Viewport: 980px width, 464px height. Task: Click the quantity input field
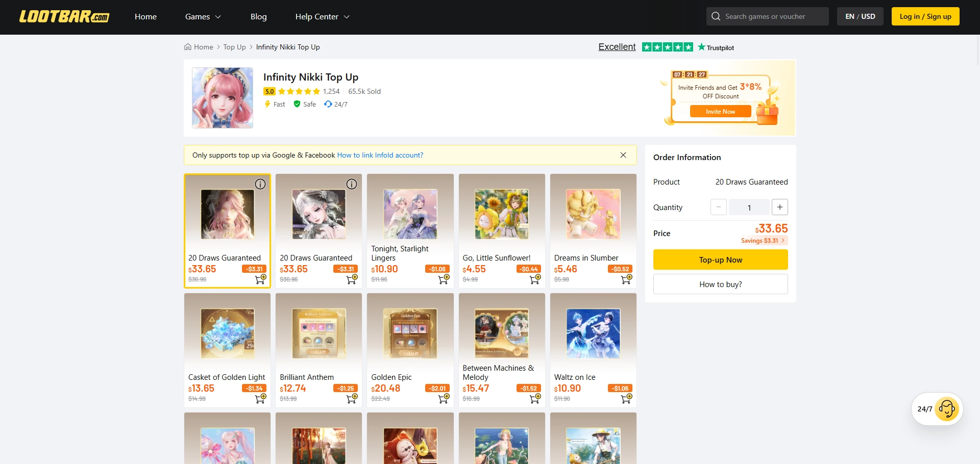point(749,208)
